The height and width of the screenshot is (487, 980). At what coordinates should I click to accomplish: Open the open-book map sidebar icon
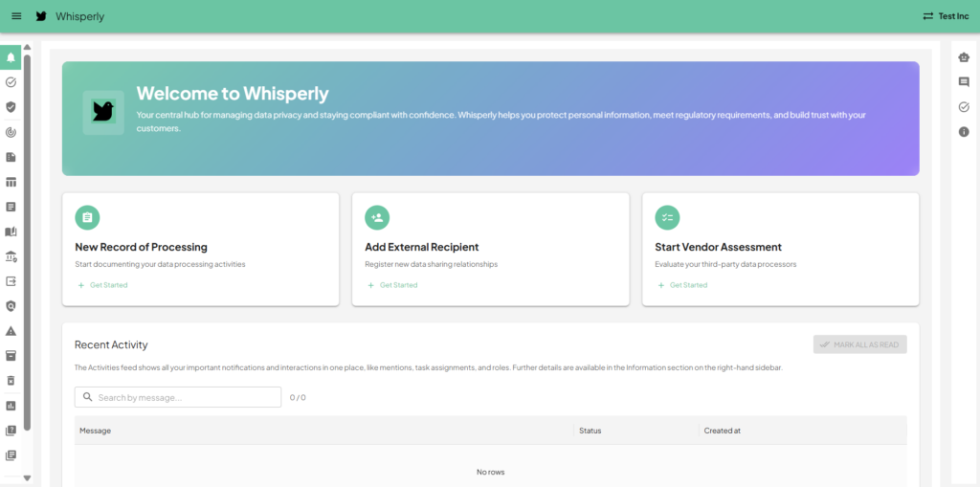11,232
